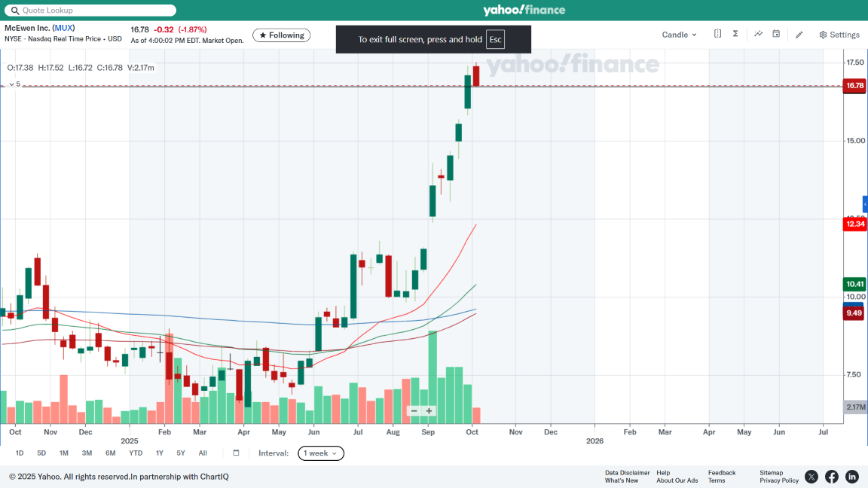Viewport: 868px width, 488px height.
Task: Click the 17.50 price axis label
Action: (x=854, y=63)
